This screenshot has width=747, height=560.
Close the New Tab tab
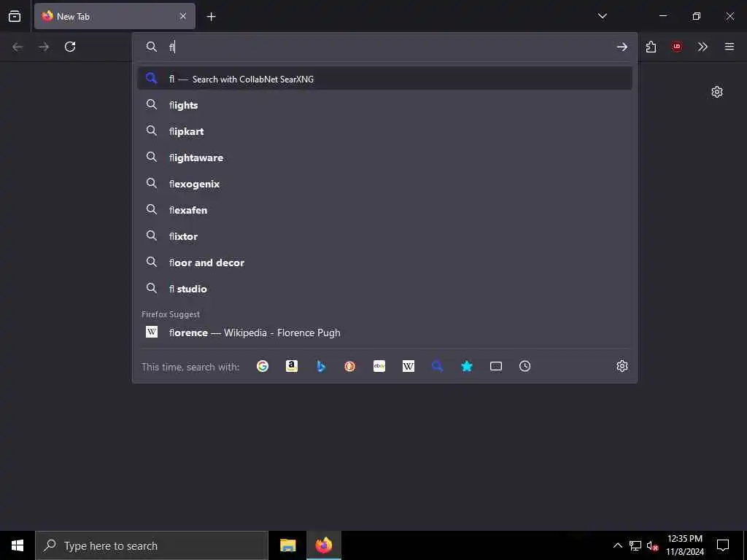point(183,16)
